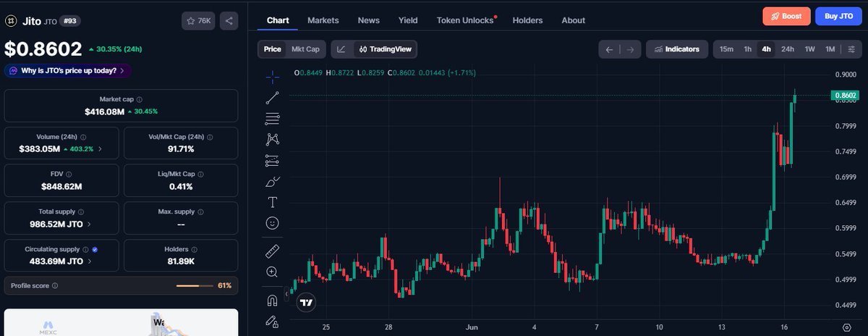Switch chart to Mkt Cap view
Screen dimensions: 868x336
[x=305, y=49]
